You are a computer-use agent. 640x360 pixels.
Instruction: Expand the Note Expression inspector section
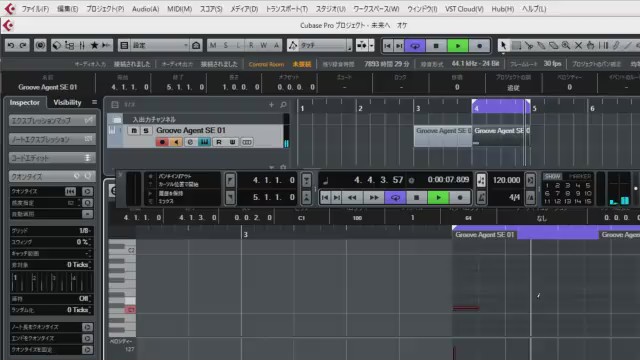pos(52,139)
